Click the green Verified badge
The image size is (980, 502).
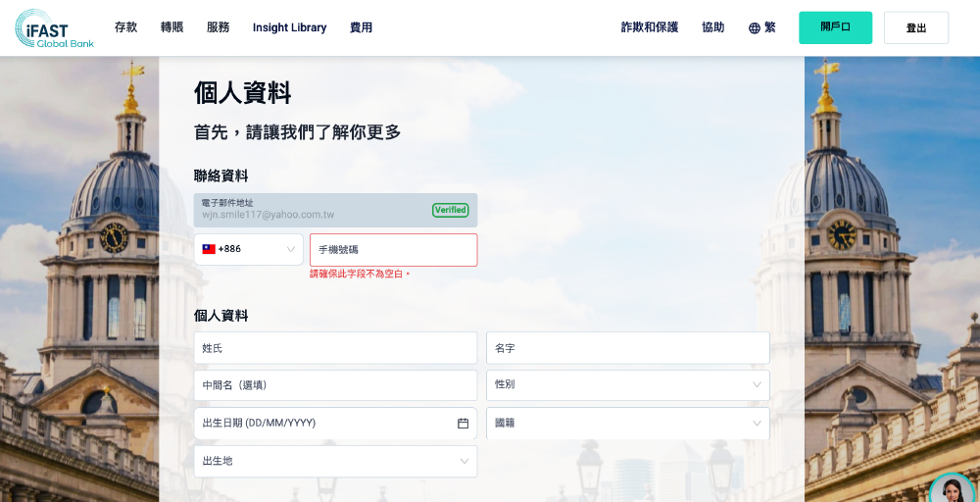[x=450, y=210]
